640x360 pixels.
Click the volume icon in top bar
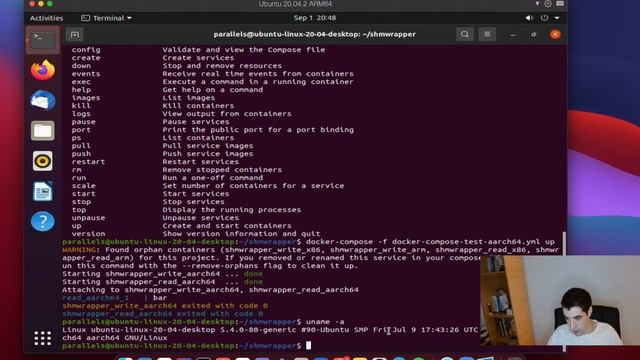click(529, 18)
